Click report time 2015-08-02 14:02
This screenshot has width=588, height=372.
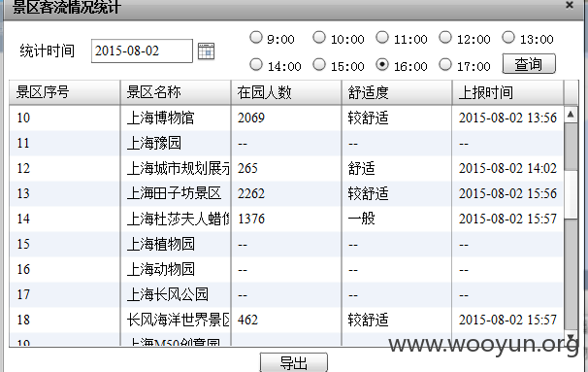click(x=507, y=168)
